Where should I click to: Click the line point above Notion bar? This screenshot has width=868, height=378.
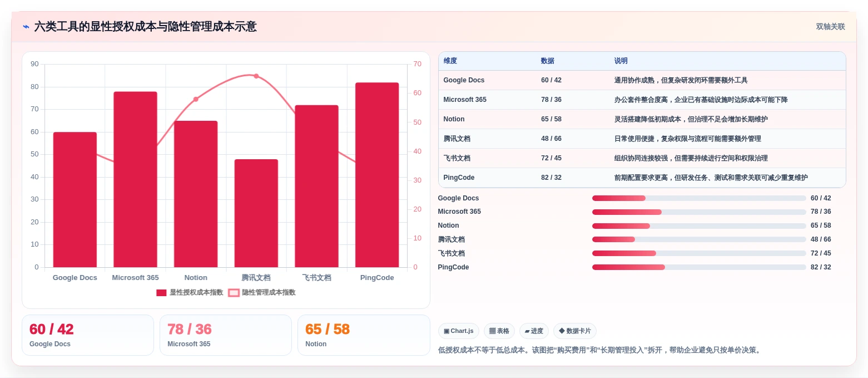click(196, 99)
